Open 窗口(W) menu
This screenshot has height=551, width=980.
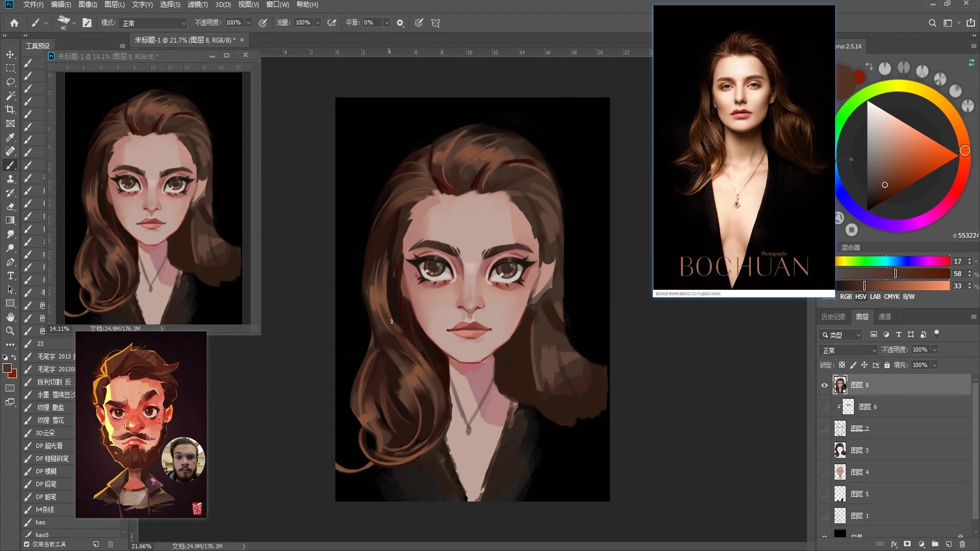tap(278, 5)
